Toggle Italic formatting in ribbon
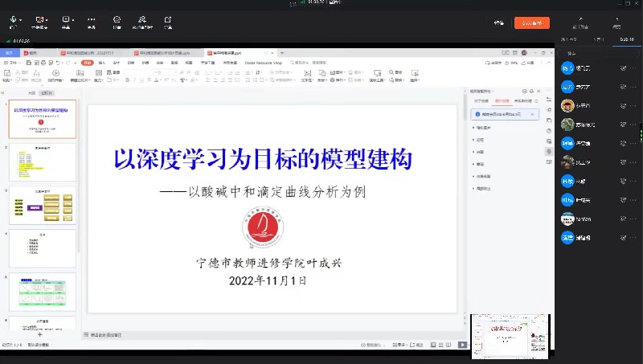This screenshot has height=364, width=643. [134, 80]
